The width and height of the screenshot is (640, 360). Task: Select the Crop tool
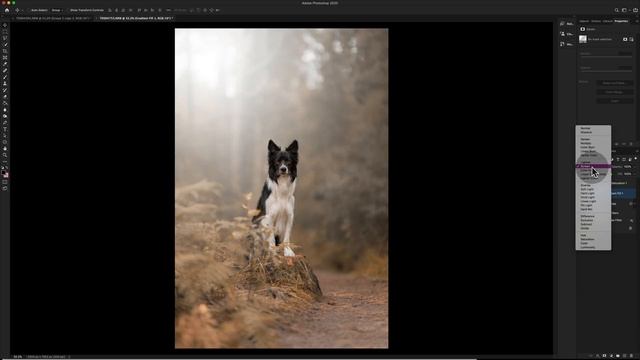(5, 51)
